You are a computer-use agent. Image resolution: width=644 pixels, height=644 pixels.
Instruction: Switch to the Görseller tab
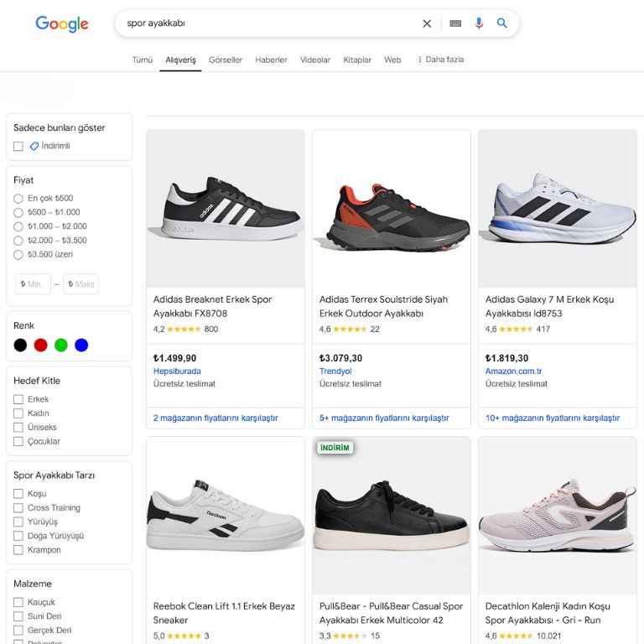coord(226,60)
